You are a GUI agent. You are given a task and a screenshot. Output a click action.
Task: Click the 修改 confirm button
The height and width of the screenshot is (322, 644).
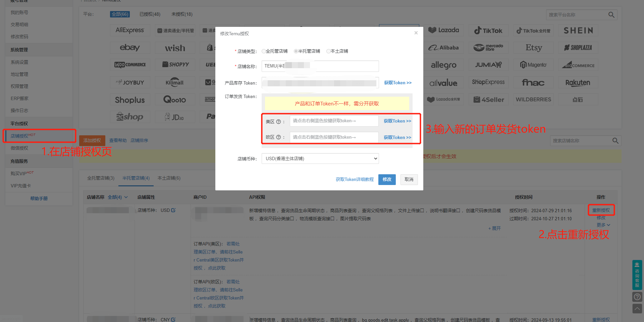point(387,180)
